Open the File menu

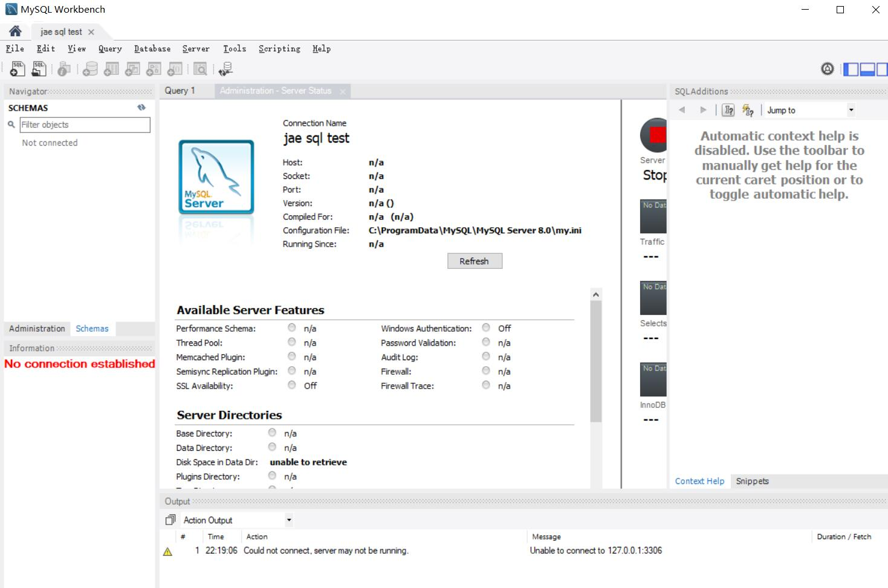(x=15, y=48)
